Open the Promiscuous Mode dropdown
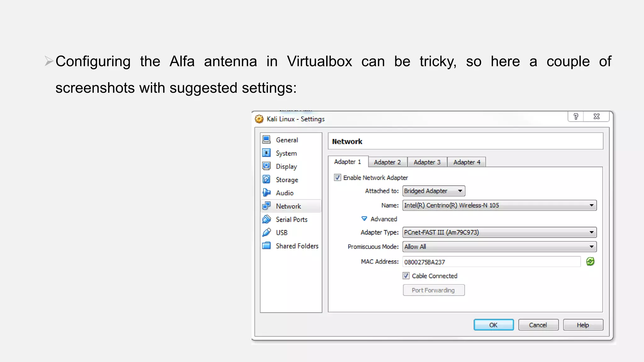644x362 pixels. pyautogui.click(x=499, y=247)
